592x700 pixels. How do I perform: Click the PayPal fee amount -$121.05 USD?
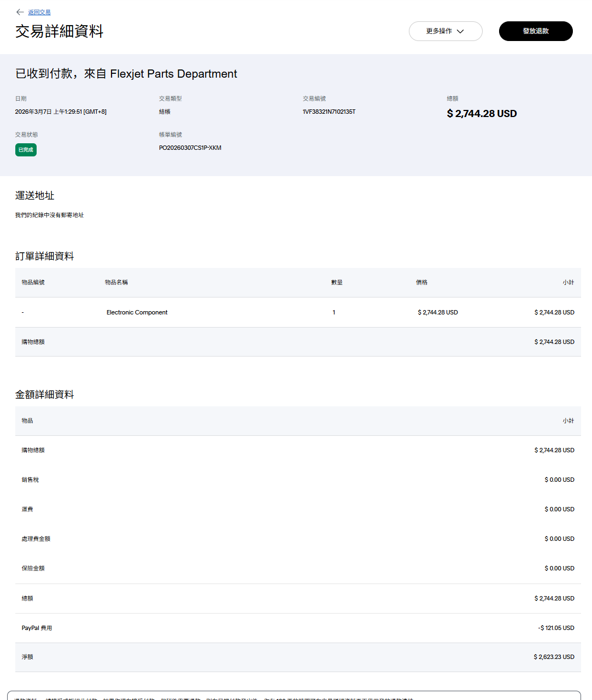(x=556, y=628)
